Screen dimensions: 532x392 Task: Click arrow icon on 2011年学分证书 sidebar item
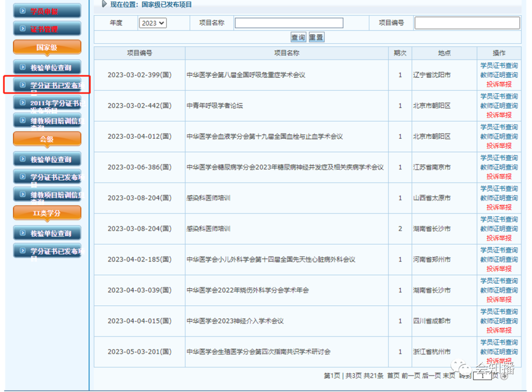point(22,103)
